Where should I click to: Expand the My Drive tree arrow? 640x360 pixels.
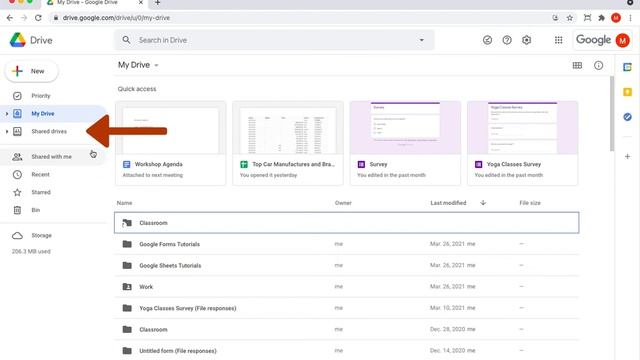(x=7, y=113)
